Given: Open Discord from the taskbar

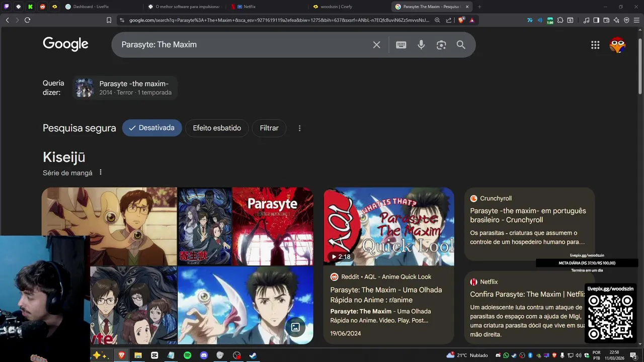Looking at the screenshot, I should click(x=204, y=355).
